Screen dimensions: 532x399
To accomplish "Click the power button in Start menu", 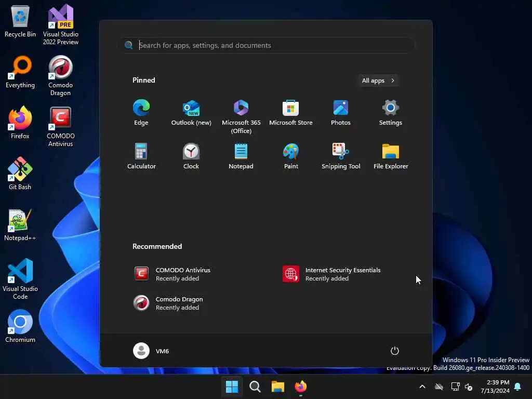I will [395, 351].
